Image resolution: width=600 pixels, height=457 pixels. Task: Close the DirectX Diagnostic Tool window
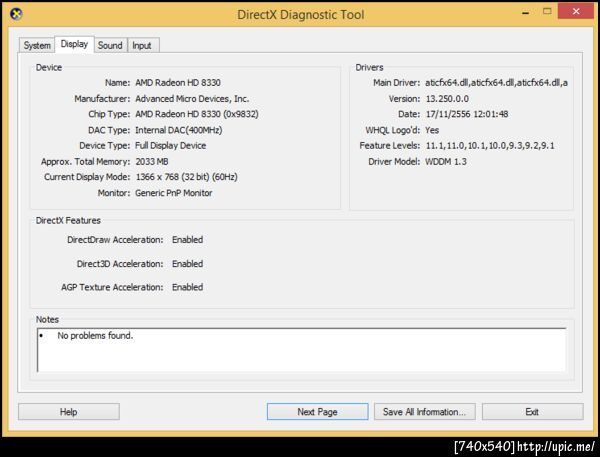pos(576,11)
